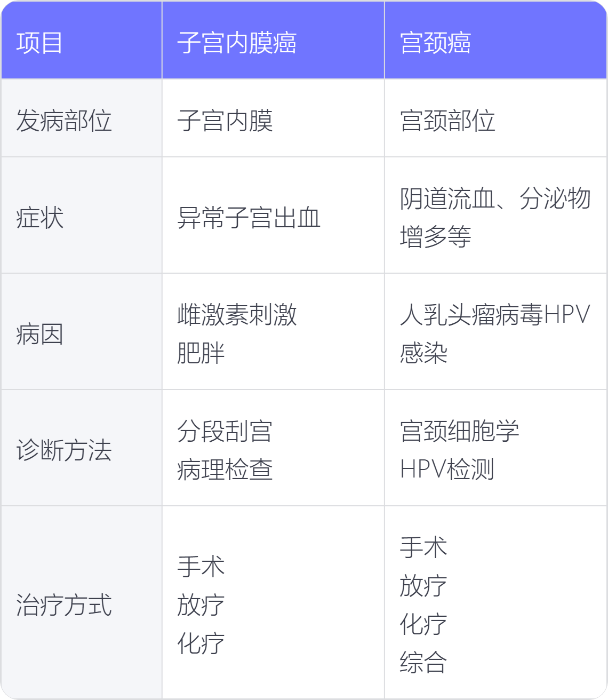This screenshot has width=608, height=700.
Task: Click 手术 under the 子宫内膜癌 column
Action: pyautogui.click(x=201, y=566)
